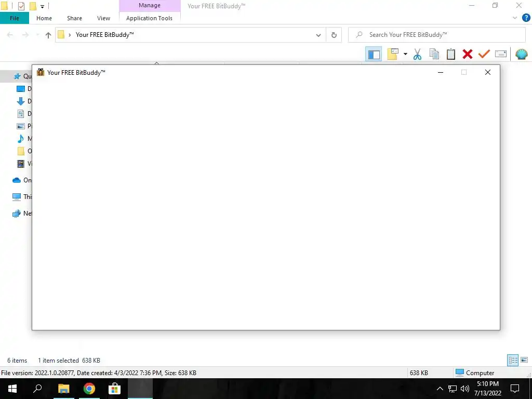
Task: Select the Music note icon in sidebar
Action: (21, 138)
